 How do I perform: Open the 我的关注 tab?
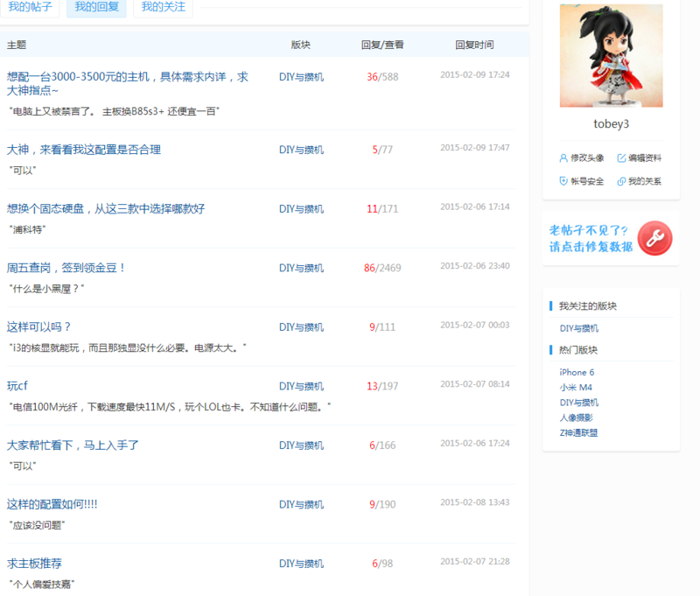pos(163,7)
